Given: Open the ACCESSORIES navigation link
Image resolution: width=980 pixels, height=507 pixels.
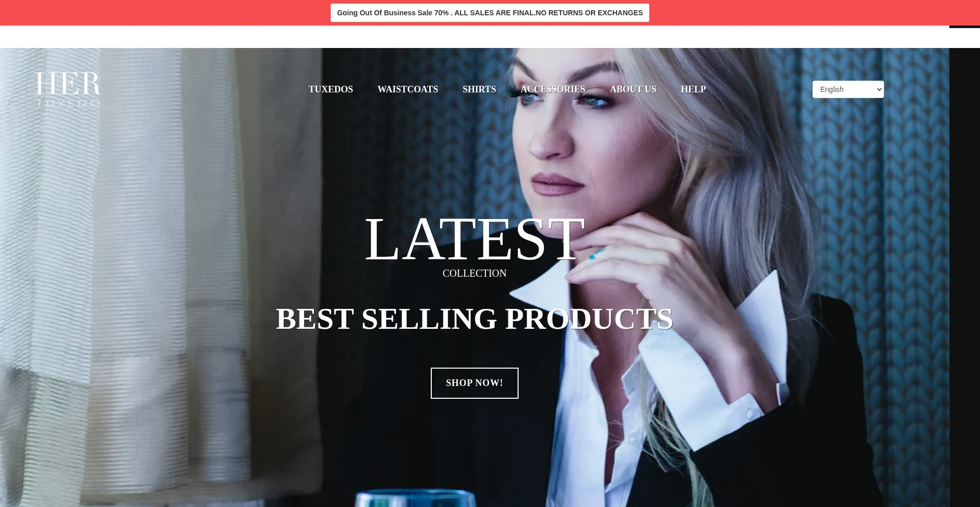Looking at the screenshot, I should coord(553,89).
